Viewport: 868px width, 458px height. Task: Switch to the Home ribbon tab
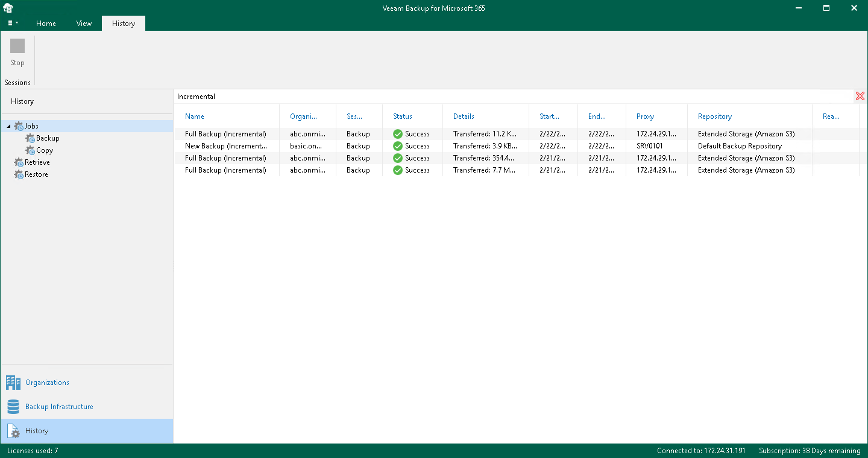pyautogui.click(x=46, y=24)
